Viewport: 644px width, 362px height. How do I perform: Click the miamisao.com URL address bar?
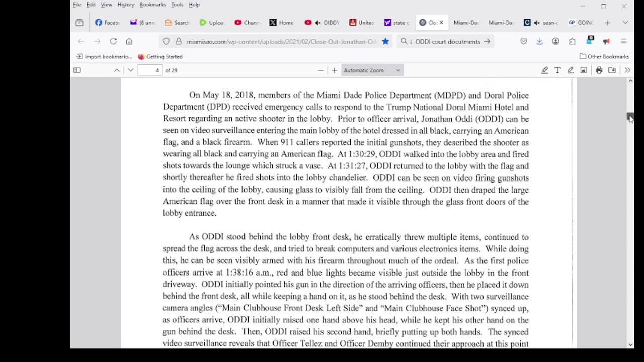(x=281, y=42)
